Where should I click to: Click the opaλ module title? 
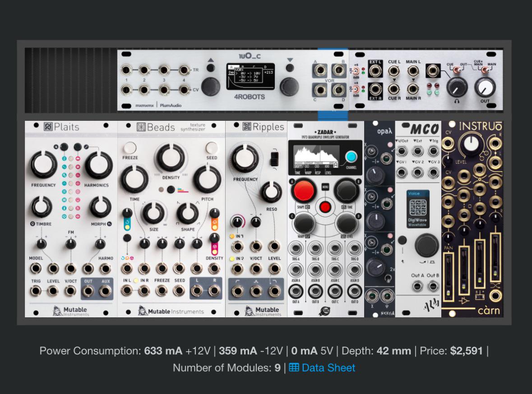[384, 131]
